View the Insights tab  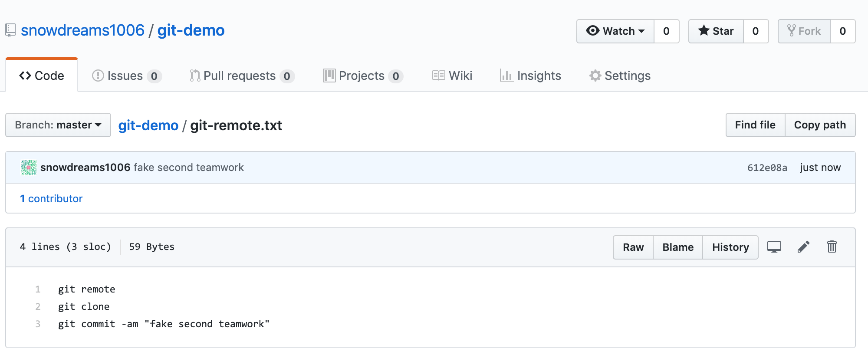pyautogui.click(x=530, y=76)
